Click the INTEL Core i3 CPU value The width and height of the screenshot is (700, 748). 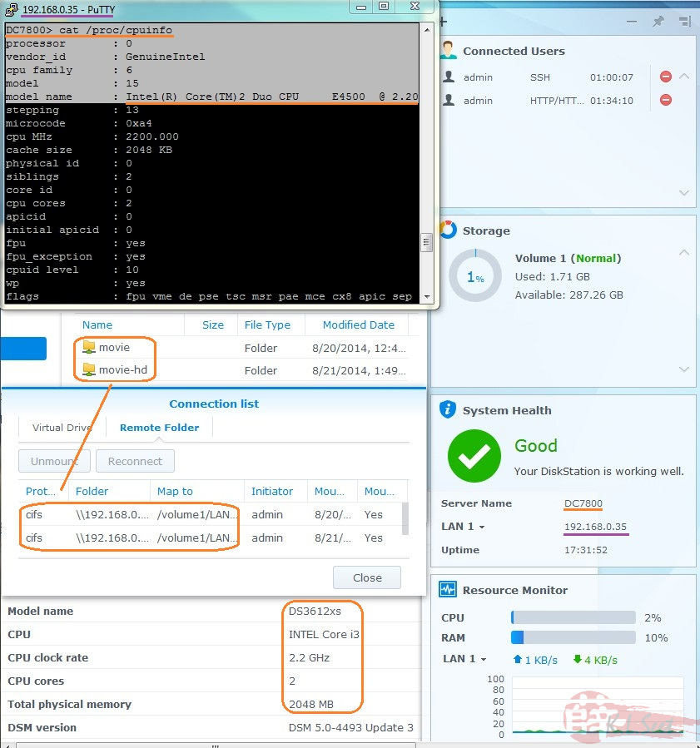(324, 635)
